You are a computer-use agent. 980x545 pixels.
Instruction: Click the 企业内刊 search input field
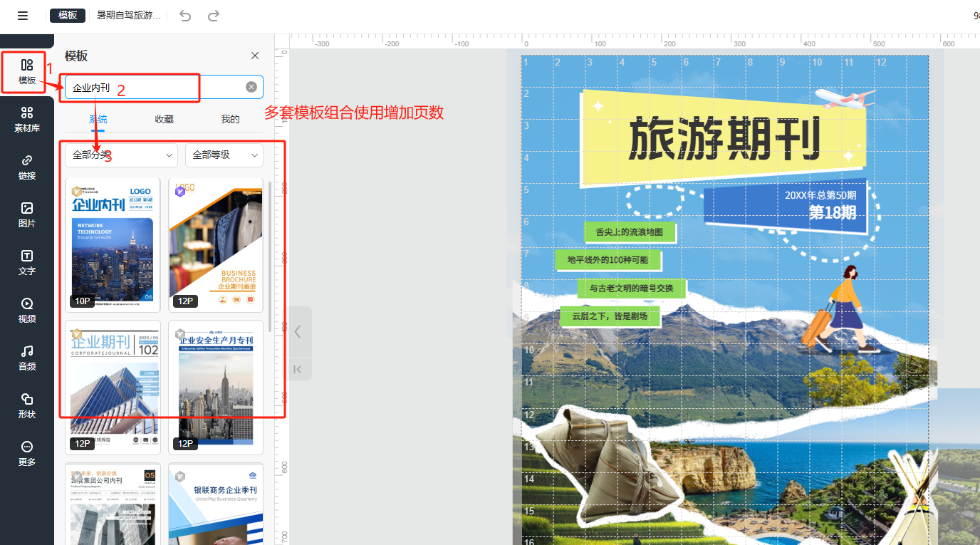157,87
